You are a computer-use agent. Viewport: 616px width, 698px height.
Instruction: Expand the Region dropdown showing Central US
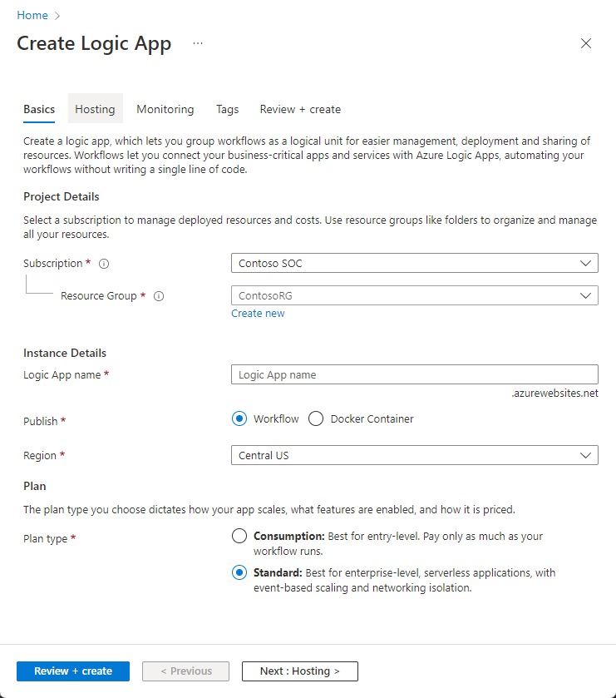point(415,455)
